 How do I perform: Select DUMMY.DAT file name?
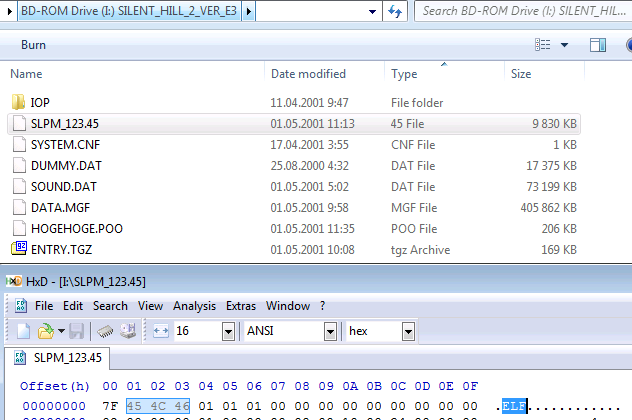tap(66, 166)
